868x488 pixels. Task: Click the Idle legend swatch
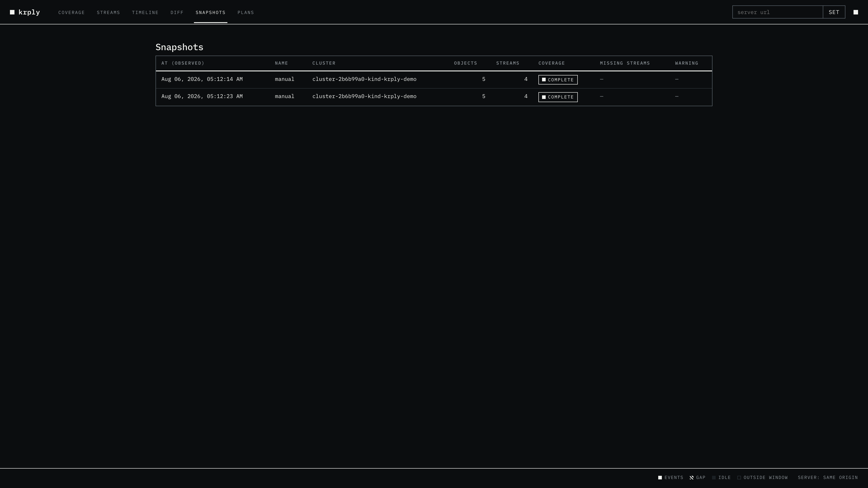click(714, 478)
